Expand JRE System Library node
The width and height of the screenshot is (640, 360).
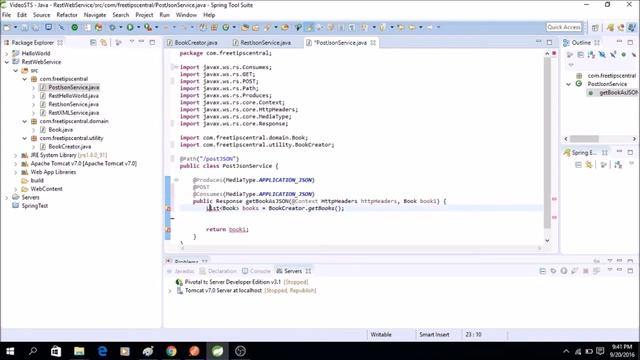[x=16, y=155]
